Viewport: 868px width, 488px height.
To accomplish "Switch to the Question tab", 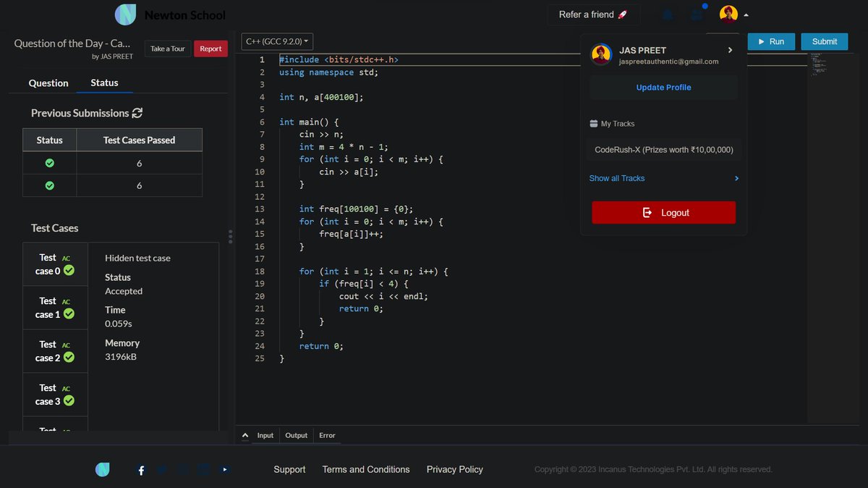I will (x=48, y=83).
